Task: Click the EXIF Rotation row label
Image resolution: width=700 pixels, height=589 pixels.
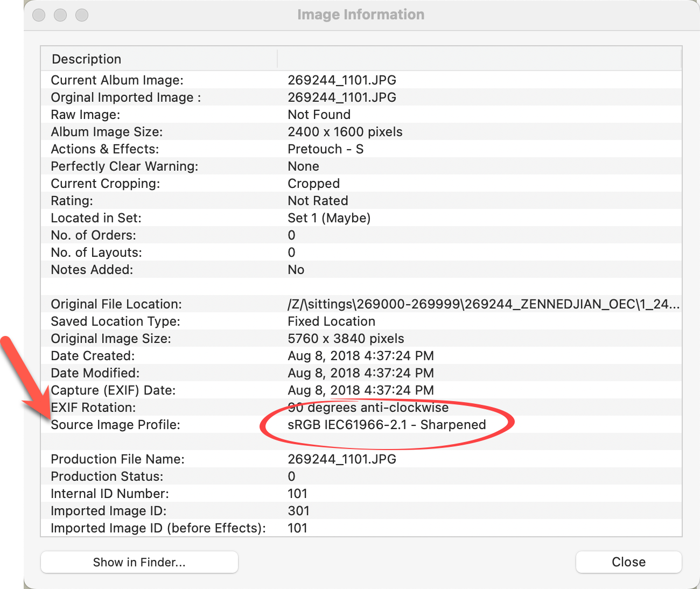Action: [x=93, y=408]
